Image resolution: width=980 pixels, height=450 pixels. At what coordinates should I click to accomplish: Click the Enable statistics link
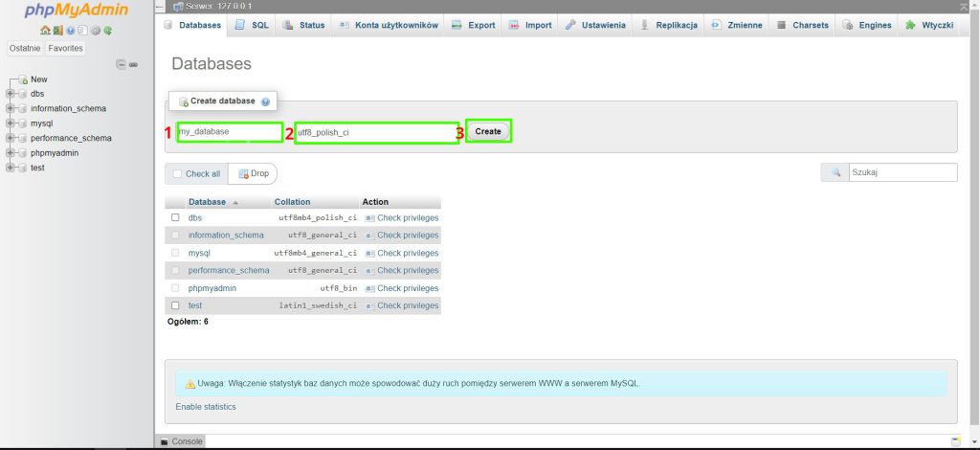[x=206, y=407]
